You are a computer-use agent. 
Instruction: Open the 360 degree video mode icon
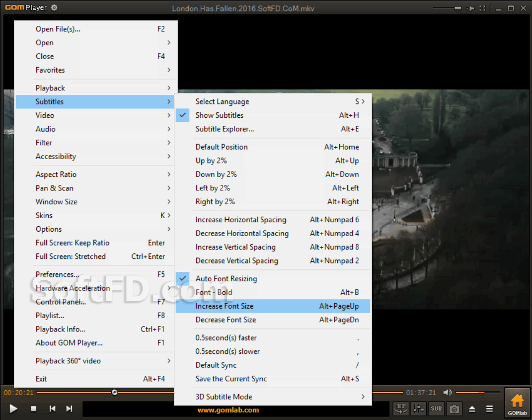coord(401,409)
